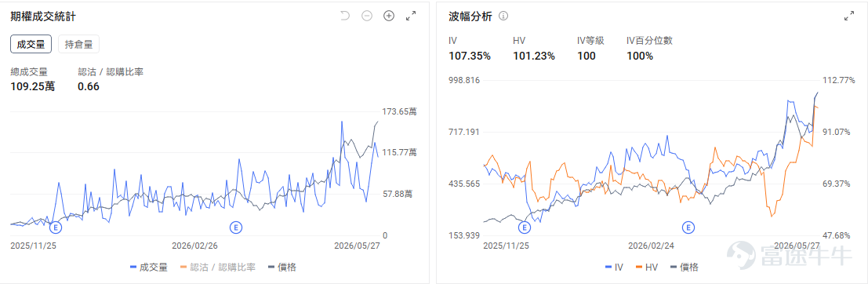This screenshot has width=868, height=284.
Task: Click the 期權成交統計 panel title
Action: click(43, 16)
